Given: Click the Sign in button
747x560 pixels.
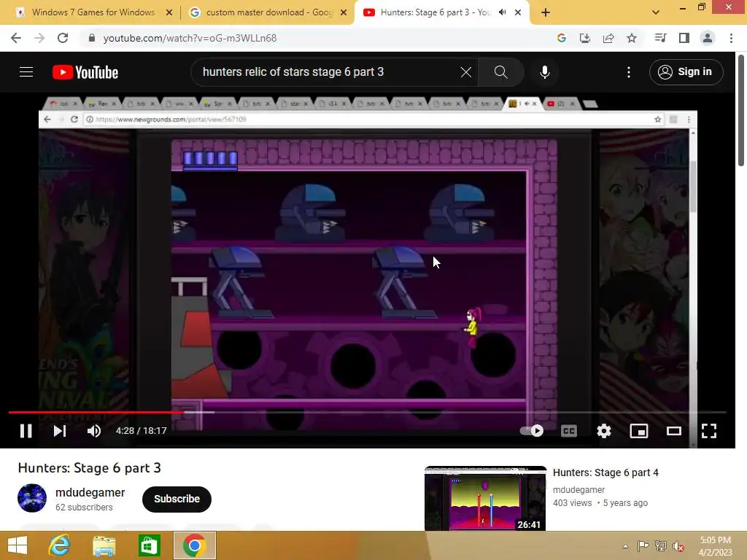Looking at the screenshot, I should coord(686,72).
